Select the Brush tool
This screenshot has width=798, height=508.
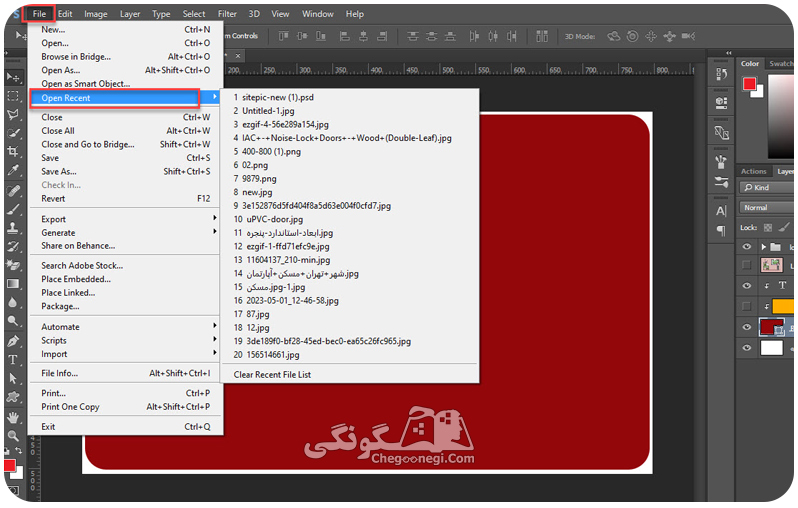(13, 209)
